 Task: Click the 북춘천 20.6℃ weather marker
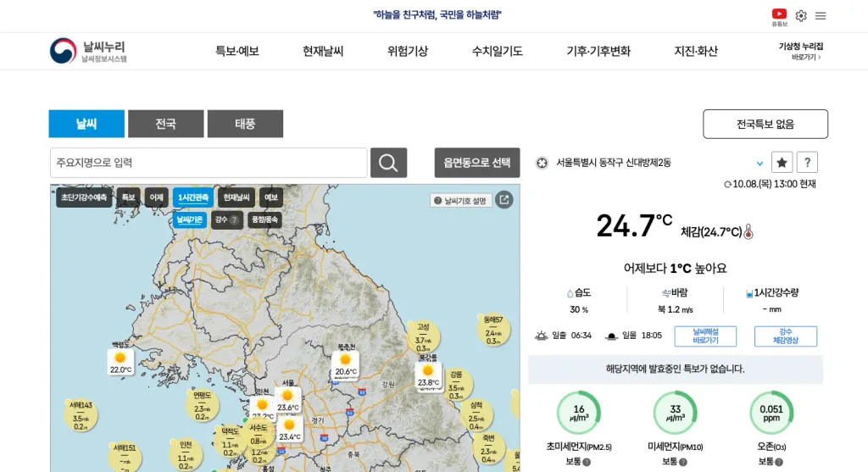(346, 365)
